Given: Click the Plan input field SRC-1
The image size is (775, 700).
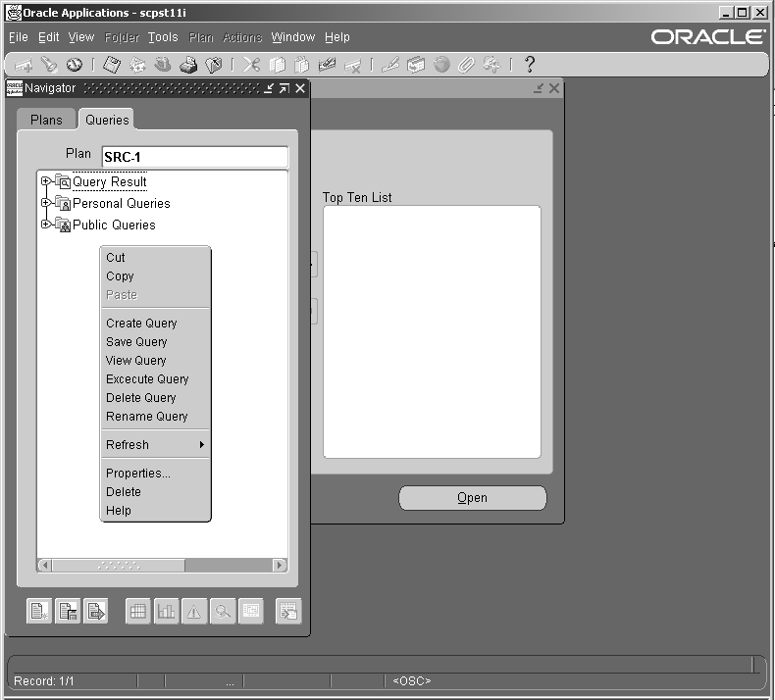Looking at the screenshot, I should click(x=195, y=157).
